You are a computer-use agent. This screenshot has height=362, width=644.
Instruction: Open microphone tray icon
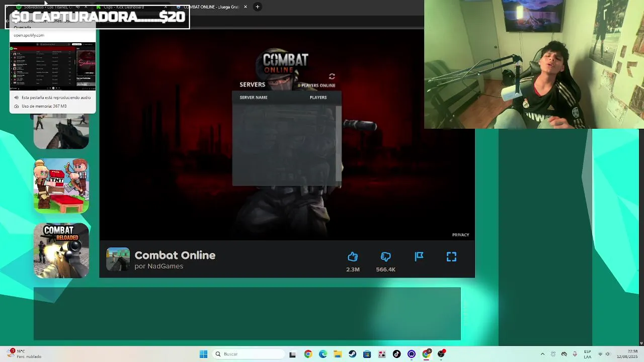coord(575,354)
